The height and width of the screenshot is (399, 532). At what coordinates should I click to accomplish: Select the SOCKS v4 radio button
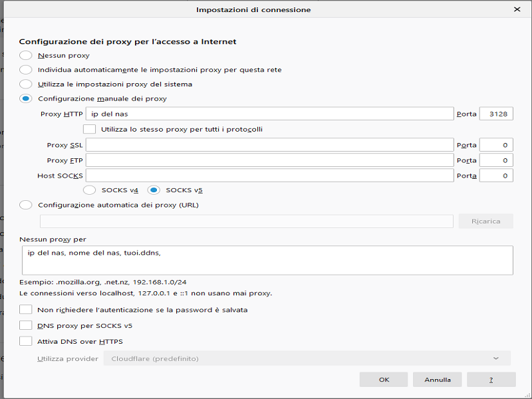89,190
